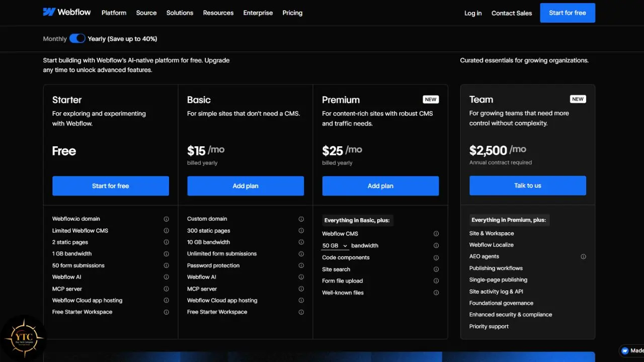Open the Solutions menu
This screenshot has width=644, height=362.
(180, 13)
